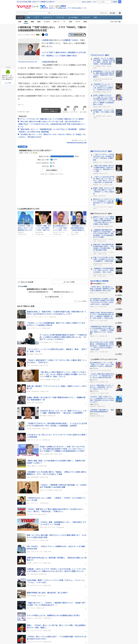Open あなたの意見は？ poll button
This screenshot has height=644, width=138.
pyautogui.click(x=52, y=170)
